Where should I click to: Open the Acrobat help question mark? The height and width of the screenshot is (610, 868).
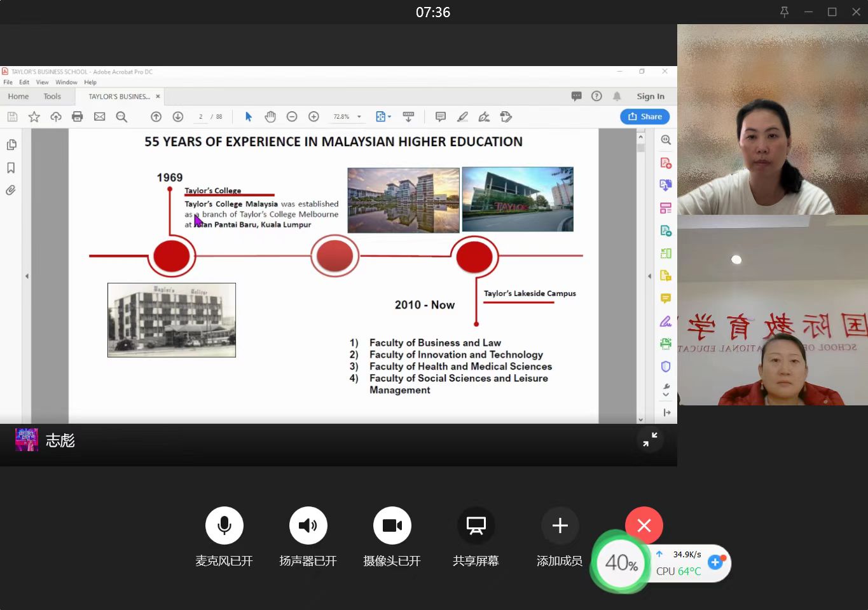click(596, 96)
